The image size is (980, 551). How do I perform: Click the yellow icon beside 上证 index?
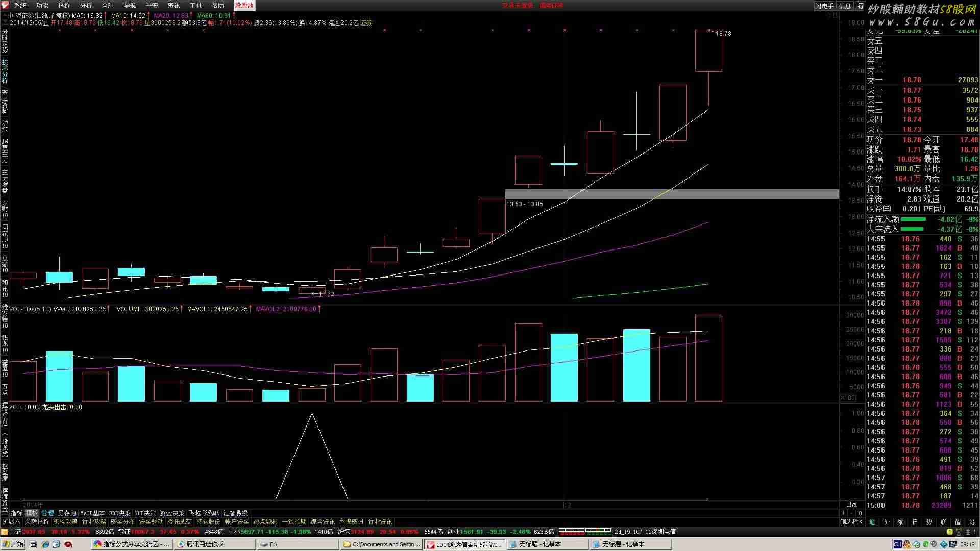point(5,531)
